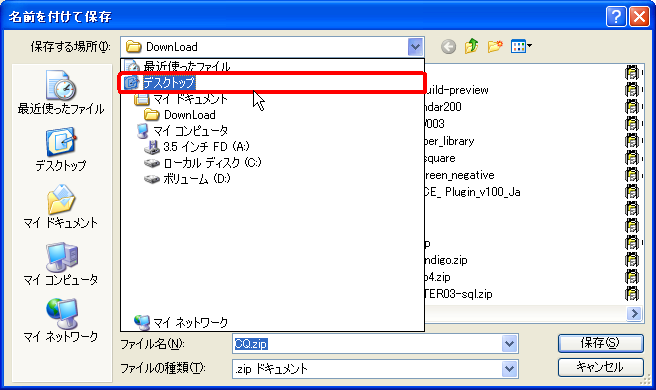Click the キャンセル button
The width and height of the screenshot is (656, 390).
click(x=600, y=367)
